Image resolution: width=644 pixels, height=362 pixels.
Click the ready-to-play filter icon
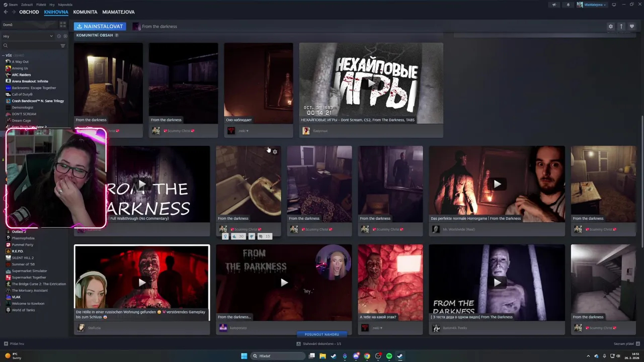(x=65, y=36)
